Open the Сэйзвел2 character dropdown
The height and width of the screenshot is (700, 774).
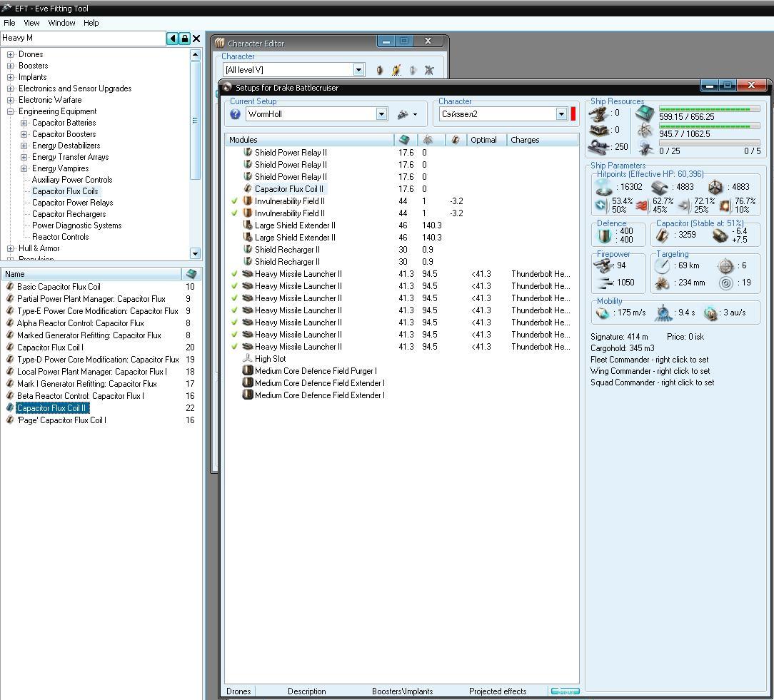pyautogui.click(x=561, y=114)
